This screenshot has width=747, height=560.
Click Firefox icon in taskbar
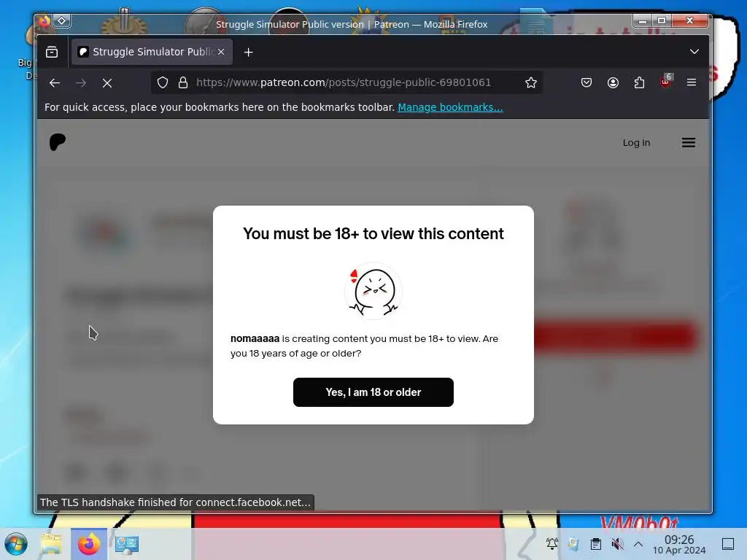89,544
